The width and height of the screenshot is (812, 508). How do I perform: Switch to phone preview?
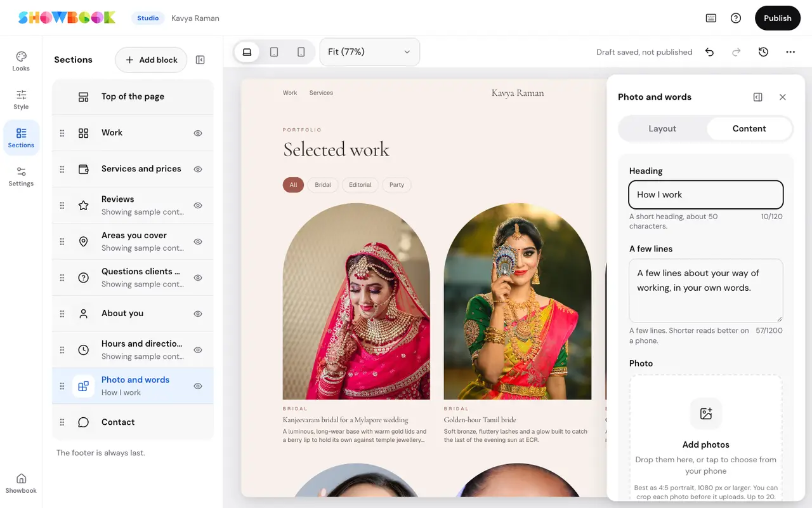tap(301, 52)
